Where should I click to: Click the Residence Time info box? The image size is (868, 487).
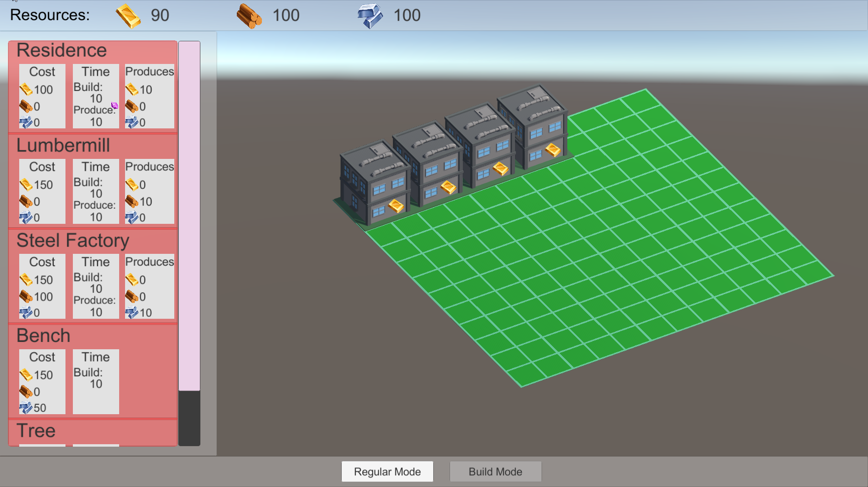(96, 96)
